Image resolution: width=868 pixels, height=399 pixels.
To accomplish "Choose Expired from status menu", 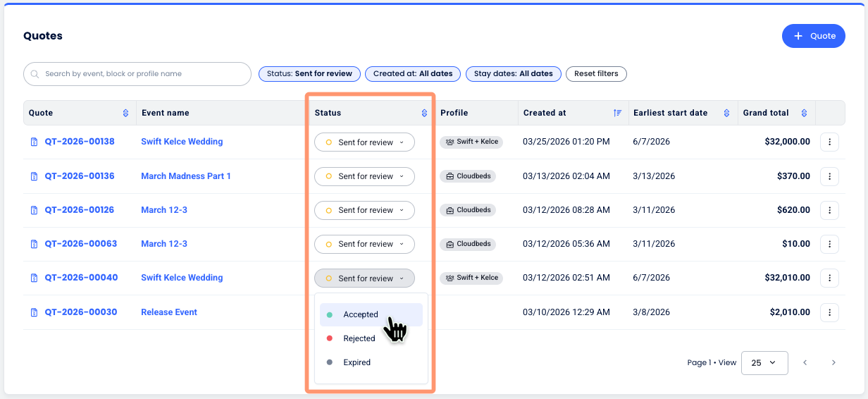I will (x=356, y=362).
